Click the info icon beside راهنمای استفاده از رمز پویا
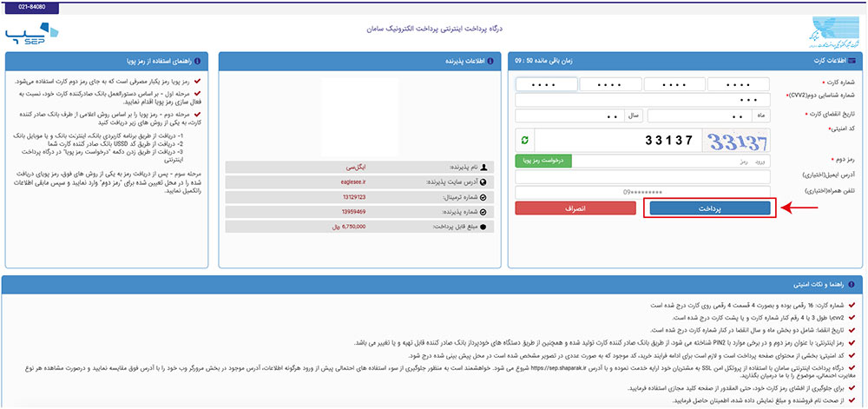Image resolution: width=868 pixels, height=409 pixels. click(x=198, y=62)
